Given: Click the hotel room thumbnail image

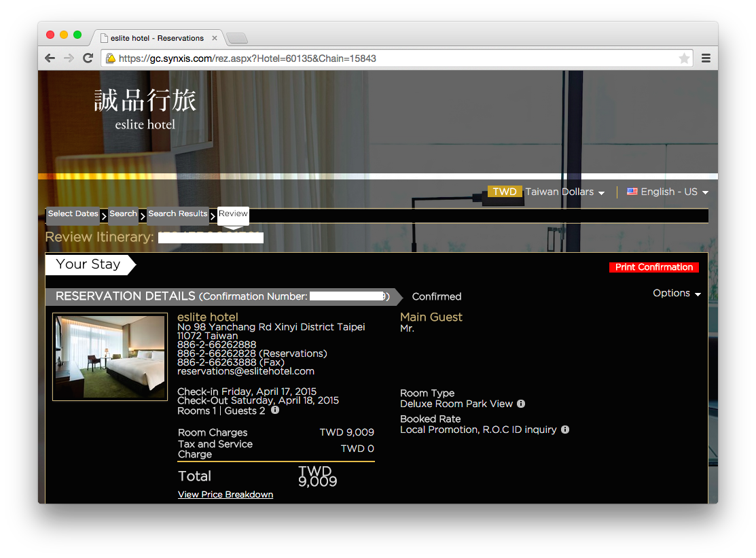Looking at the screenshot, I should click(x=110, y=357).
